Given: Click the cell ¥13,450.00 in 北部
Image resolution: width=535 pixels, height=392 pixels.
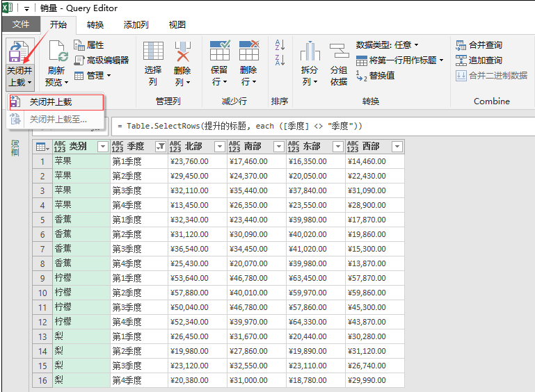Looking at the screenshot, I should click(197, 205).
